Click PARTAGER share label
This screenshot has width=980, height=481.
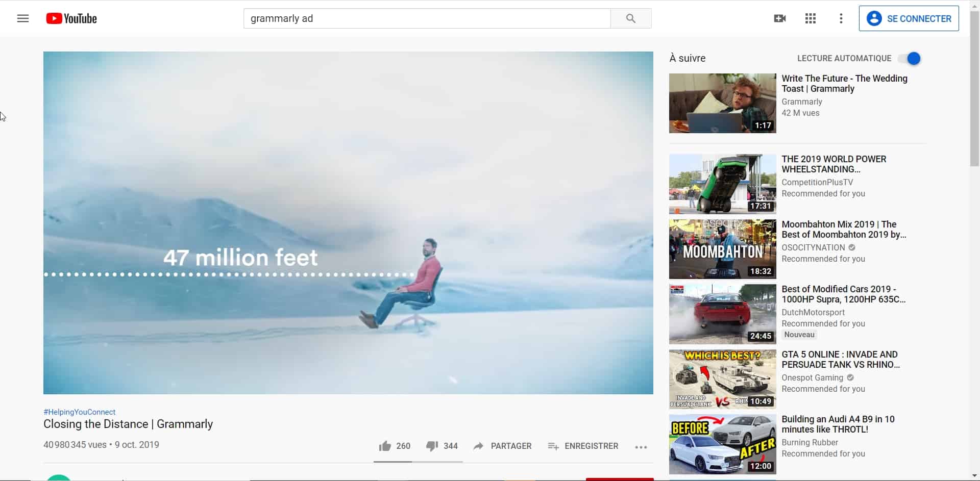pyautogui.click(x=511, y=446)
